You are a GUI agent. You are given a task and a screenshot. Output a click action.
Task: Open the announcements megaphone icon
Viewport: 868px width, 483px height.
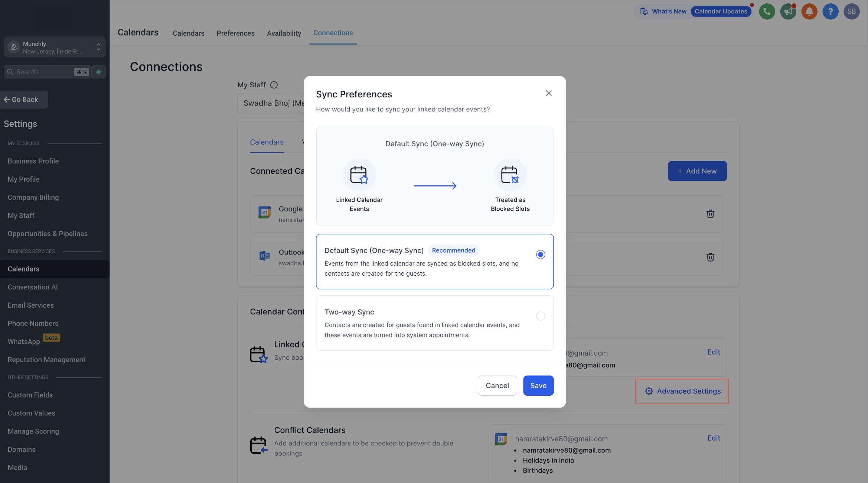788,12
